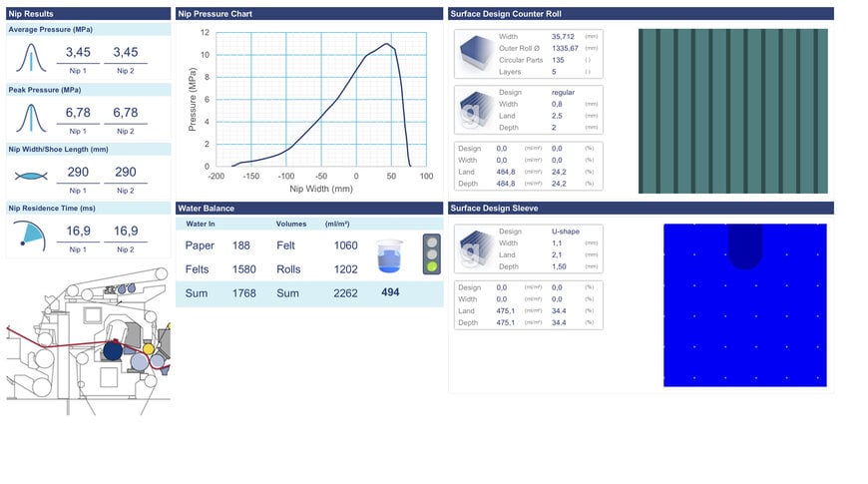The image size is (868, 484).
Task: Select the Water Balance panel header
Action: (x=308, y=208)
